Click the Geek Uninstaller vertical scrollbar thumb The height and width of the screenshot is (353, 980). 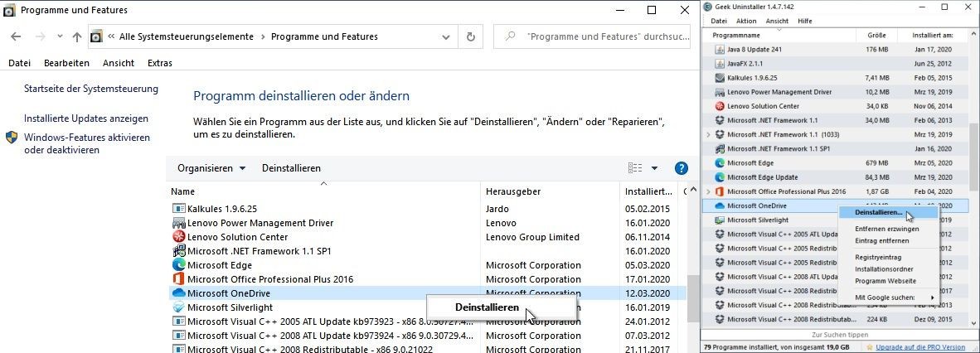[973, 157]
